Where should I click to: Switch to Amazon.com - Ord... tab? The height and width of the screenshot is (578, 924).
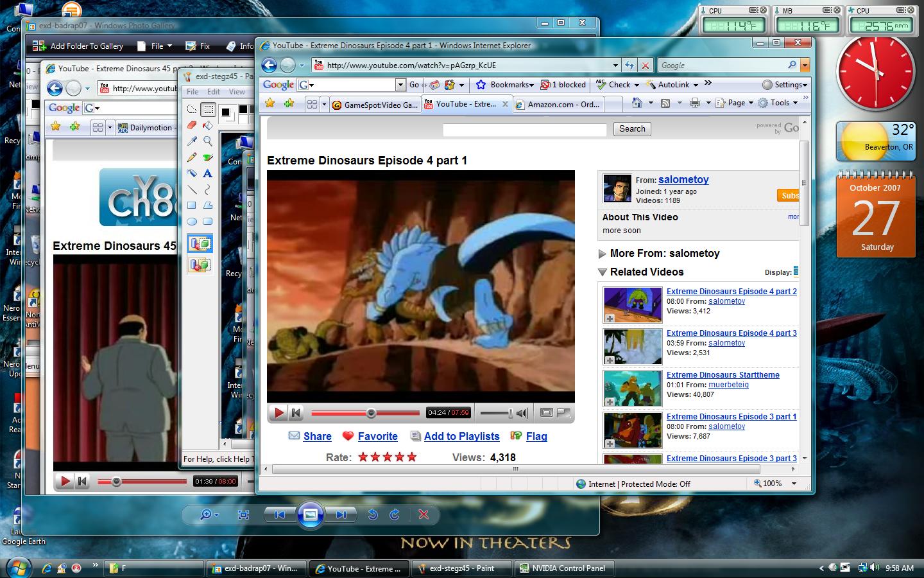pos(558,105)
